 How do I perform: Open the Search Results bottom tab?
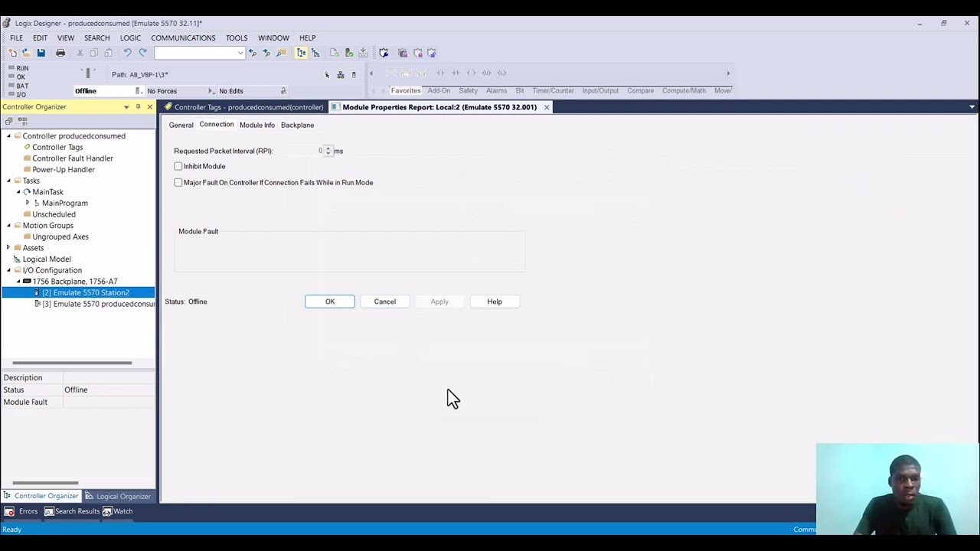(72, 511)
